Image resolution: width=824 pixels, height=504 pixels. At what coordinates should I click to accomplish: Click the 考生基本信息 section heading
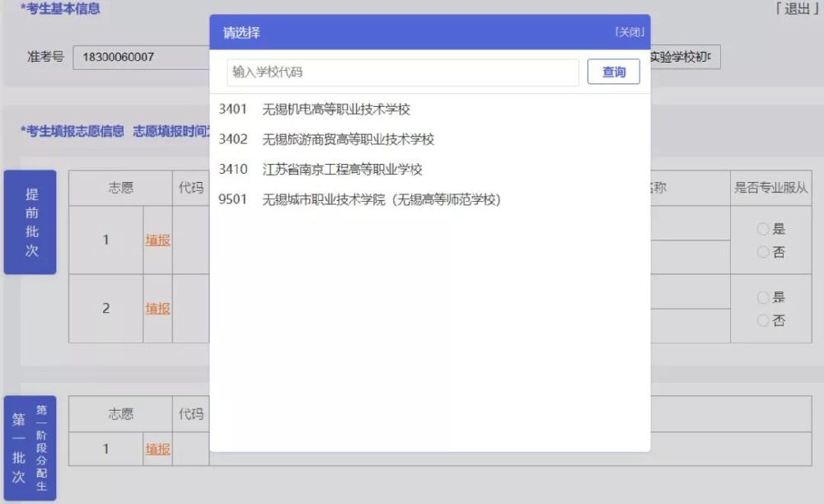pyautogui.click(x=60, y=8)
